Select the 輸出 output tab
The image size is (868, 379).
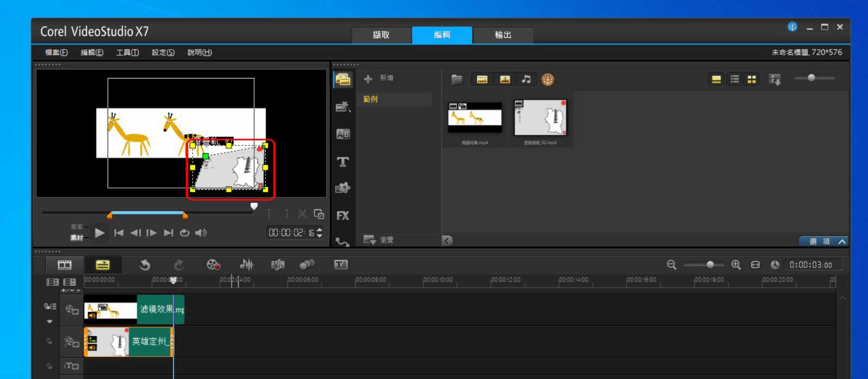tap(503, 35)
